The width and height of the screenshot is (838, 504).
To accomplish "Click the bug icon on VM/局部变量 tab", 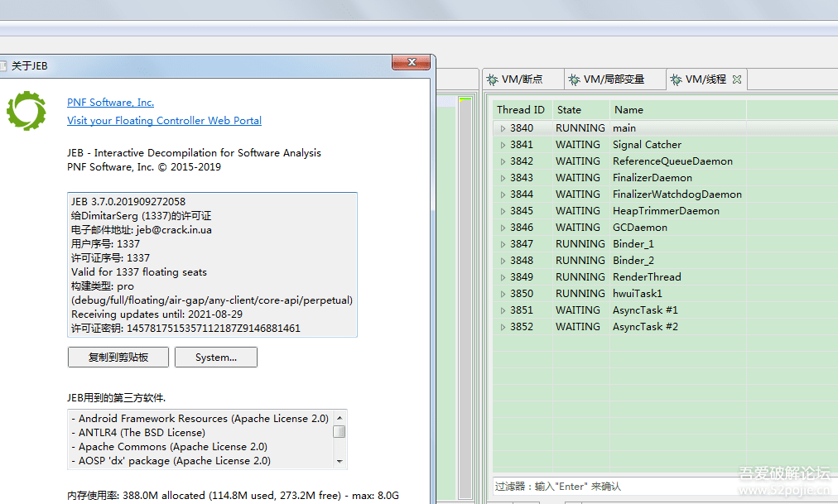I will click(574, 80).
